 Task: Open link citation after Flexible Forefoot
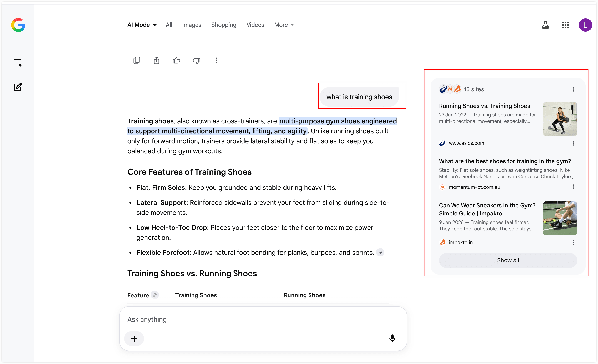click(380, 253)
